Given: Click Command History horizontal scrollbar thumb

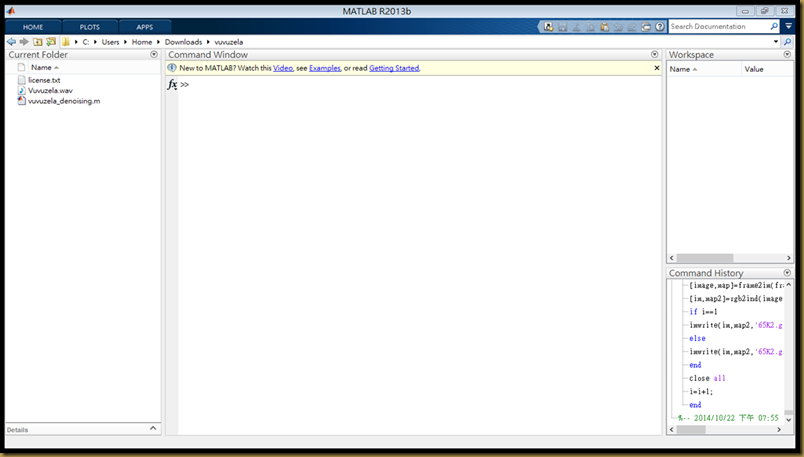Looking at the screenshot, I should 690,430.
